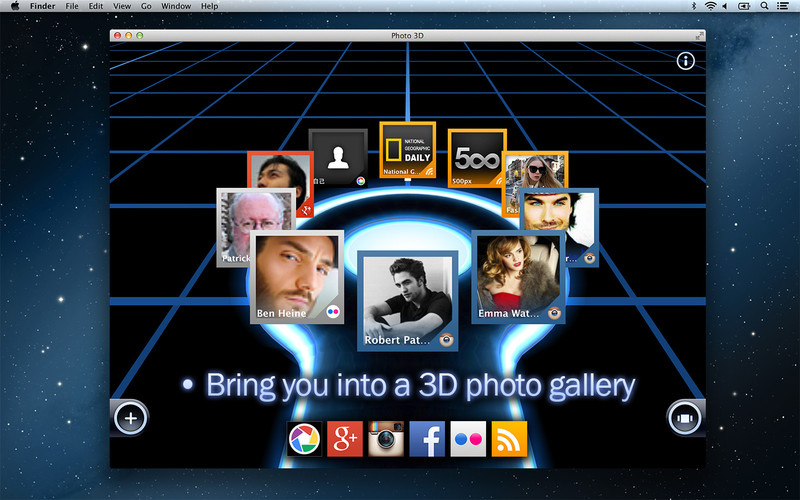The width and height of the screenshot is (800, 500).
Task: Click the round plus add button
Action: [131, 418]
